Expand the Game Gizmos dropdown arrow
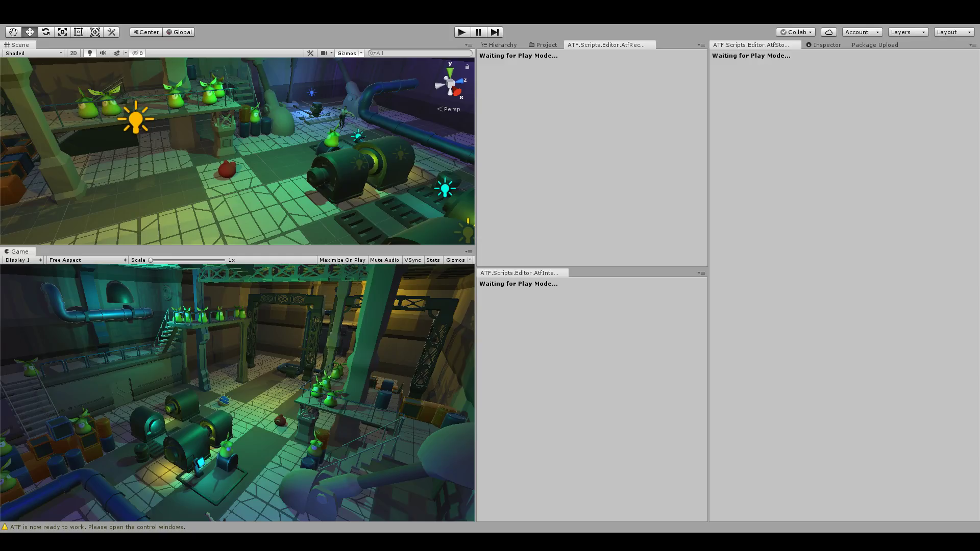The height and width of the screenshot is (551, 980). click(x=470, y=260)
